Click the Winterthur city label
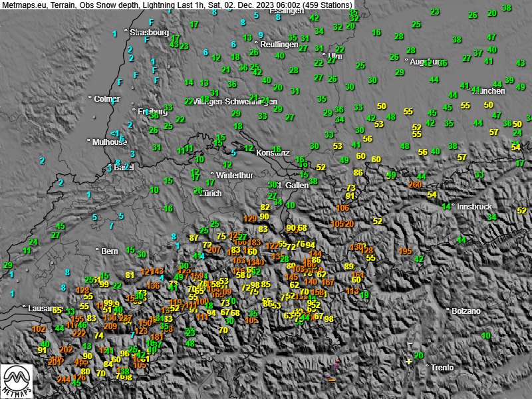Image resolution: width=532 pixels, height=399 pixels. click(235, 176)
